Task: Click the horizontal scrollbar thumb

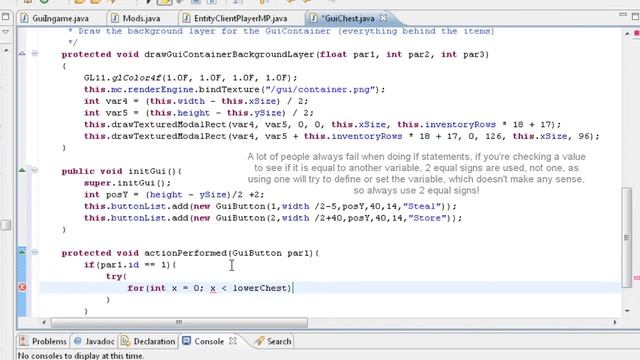Action: 179,322
